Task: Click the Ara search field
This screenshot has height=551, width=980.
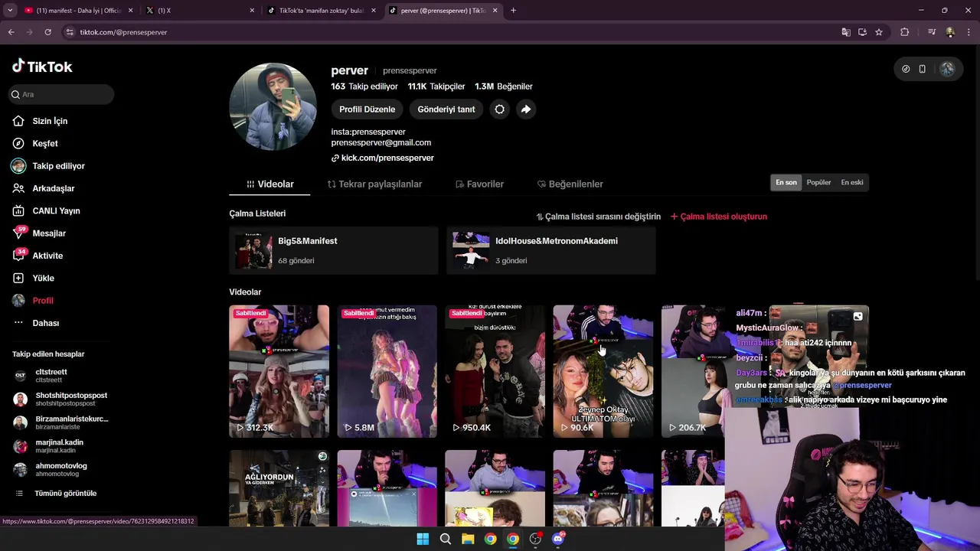Action: 61,94
